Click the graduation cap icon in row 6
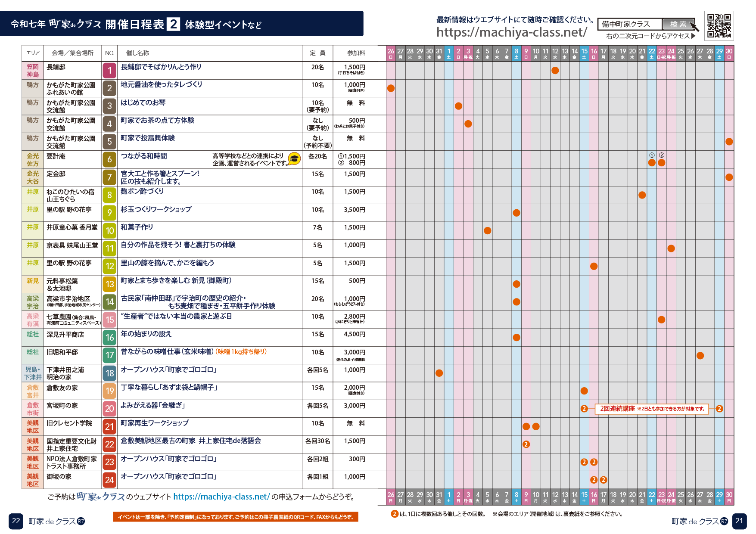The image size is (756, 534). [x=294, y=159]
